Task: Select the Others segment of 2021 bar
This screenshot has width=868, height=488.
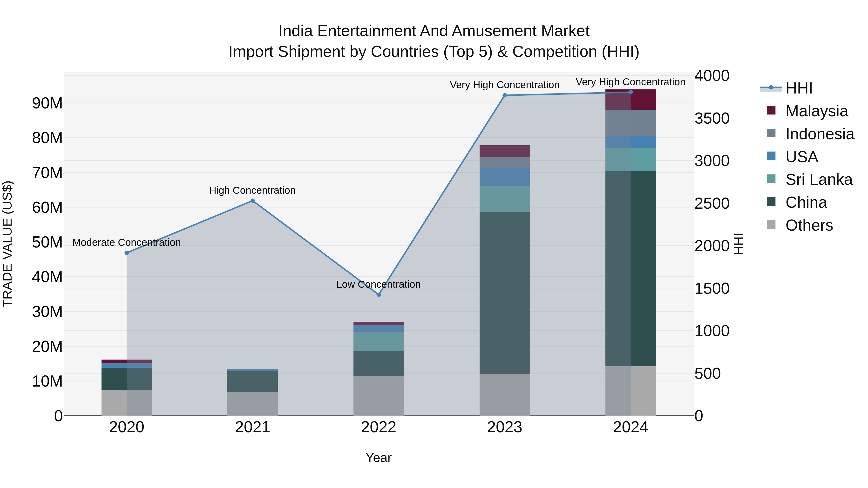Action: tap(253, 403)
